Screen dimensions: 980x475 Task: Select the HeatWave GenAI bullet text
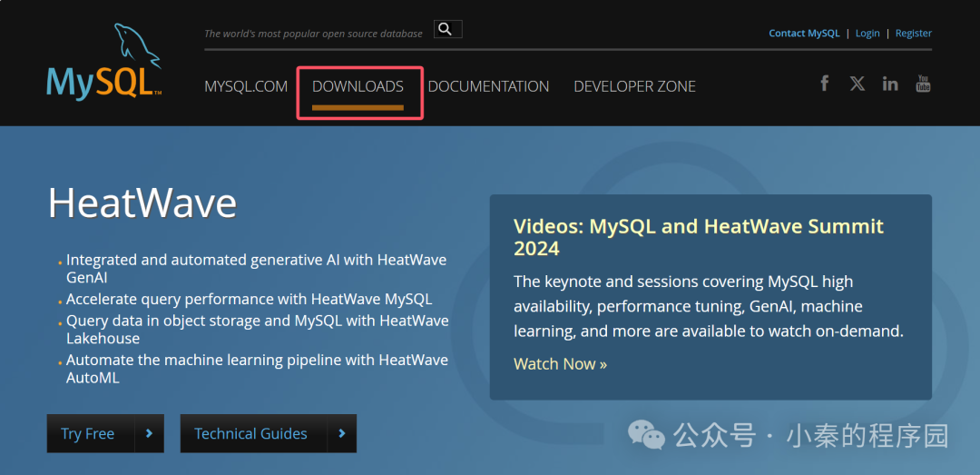click(x=256, y=269)
